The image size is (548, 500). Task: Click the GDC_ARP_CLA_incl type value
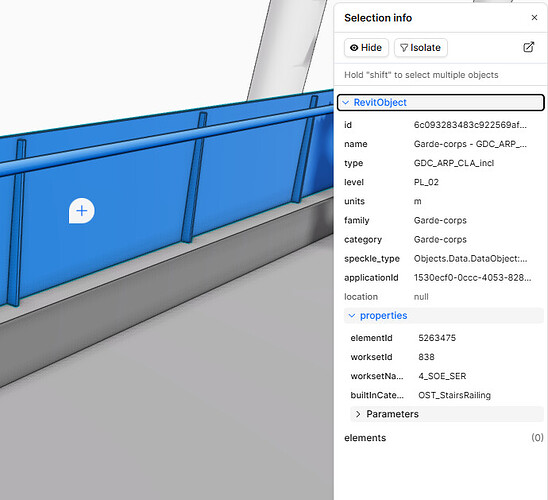point(454,163)
